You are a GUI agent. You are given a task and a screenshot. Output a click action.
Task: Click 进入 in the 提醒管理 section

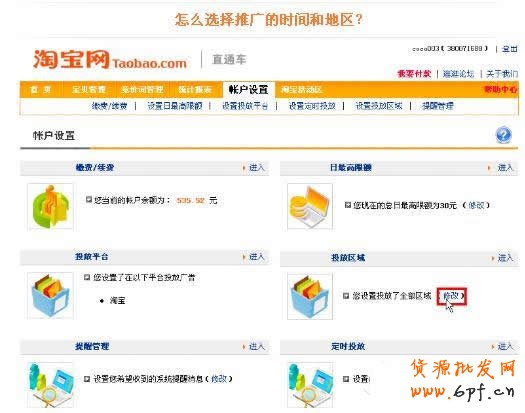point(256,346)
